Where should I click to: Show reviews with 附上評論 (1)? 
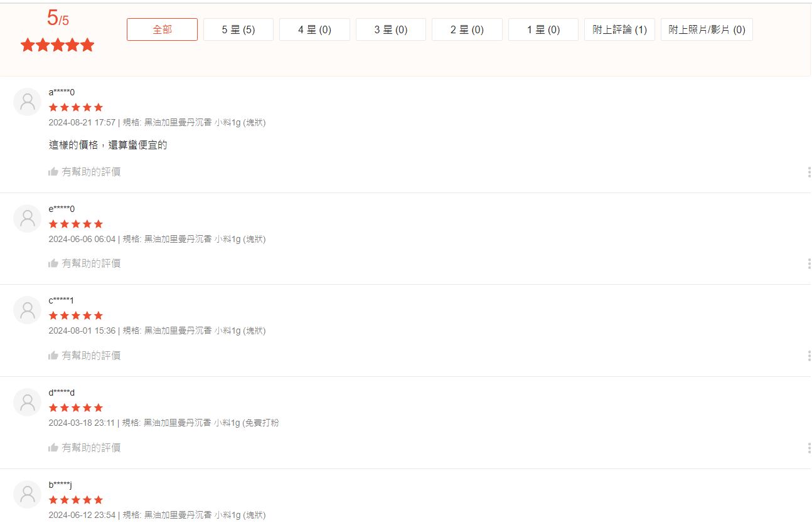[619, 29]
